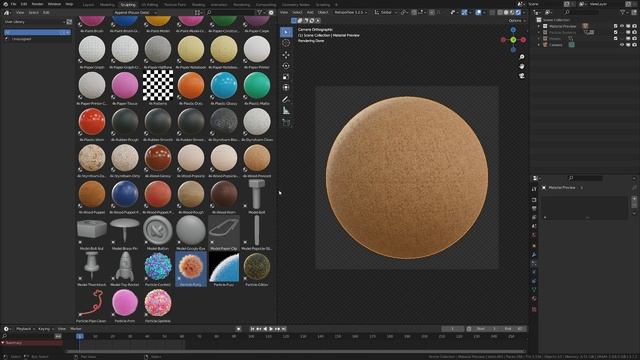Open Retopoflow 3.2.5 menu dropdown

point(350,12)
